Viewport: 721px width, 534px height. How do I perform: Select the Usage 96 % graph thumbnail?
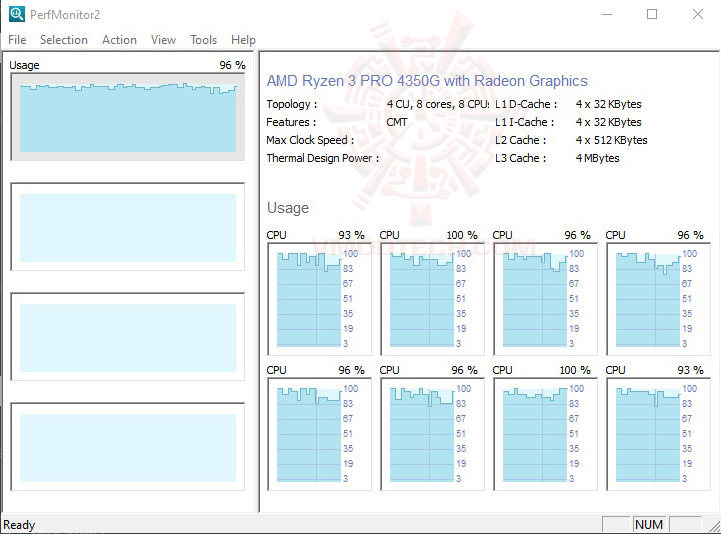[128, 117]
